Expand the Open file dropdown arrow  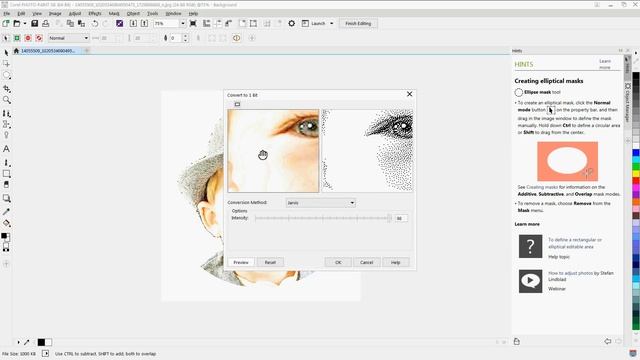(24, 24)
